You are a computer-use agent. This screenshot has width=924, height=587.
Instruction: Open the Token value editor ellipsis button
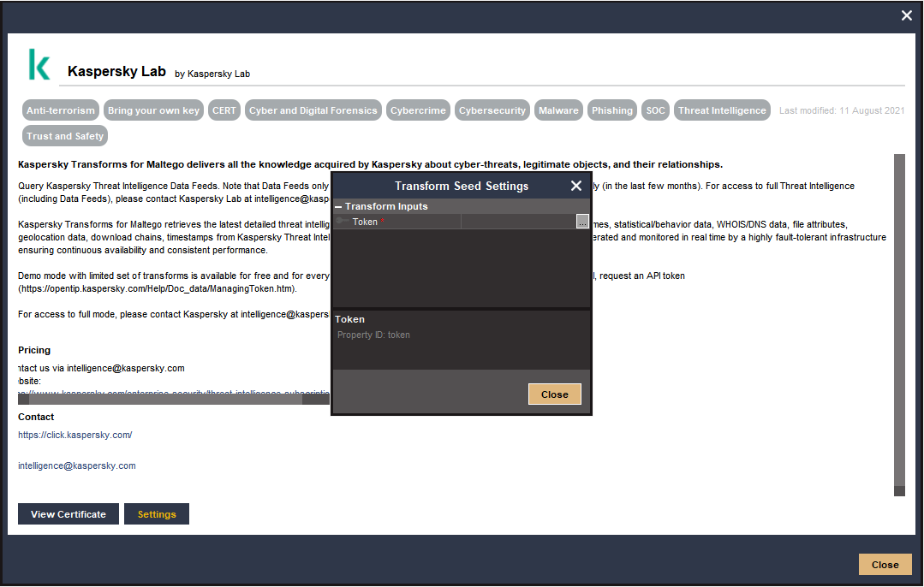point(582,222)
